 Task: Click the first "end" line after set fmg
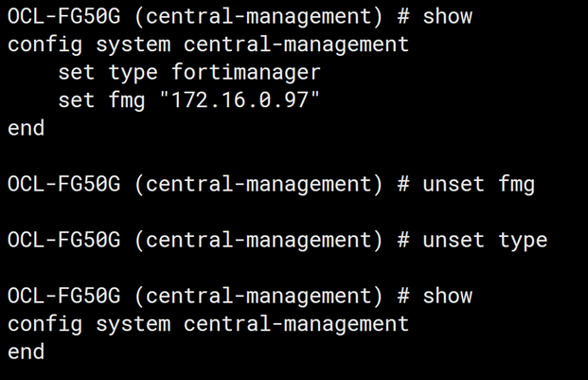[x=26, y=128]
